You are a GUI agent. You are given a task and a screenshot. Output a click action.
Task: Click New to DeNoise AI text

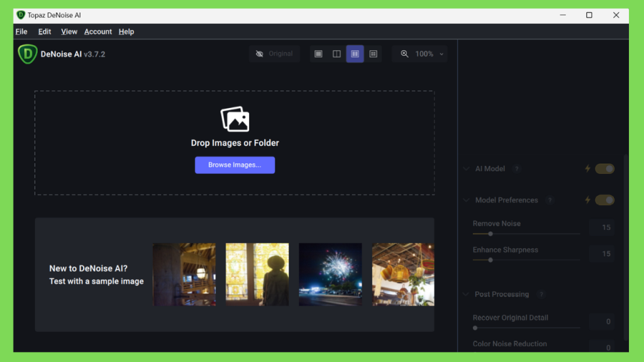[88, 268]
